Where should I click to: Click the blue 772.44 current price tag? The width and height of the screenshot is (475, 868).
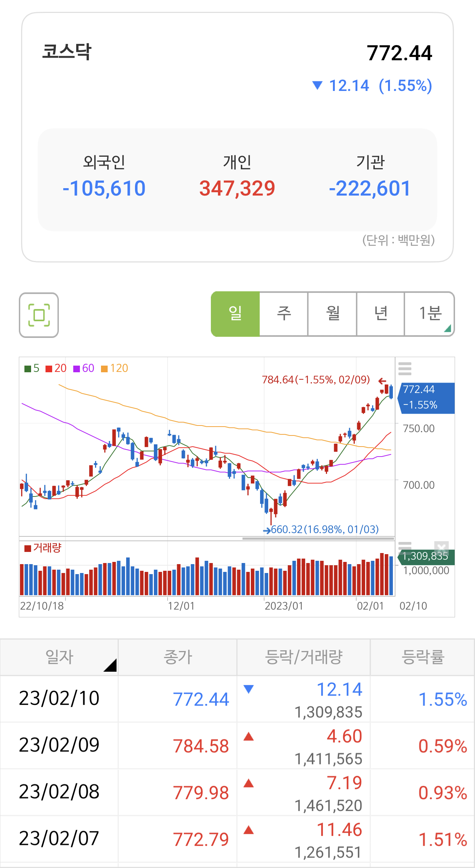click(426, 398)
